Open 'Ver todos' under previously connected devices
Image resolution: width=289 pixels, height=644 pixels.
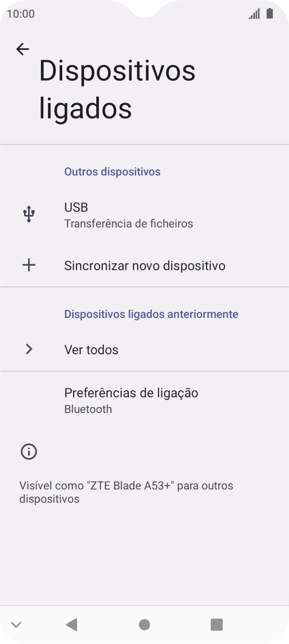click(92, 349)
